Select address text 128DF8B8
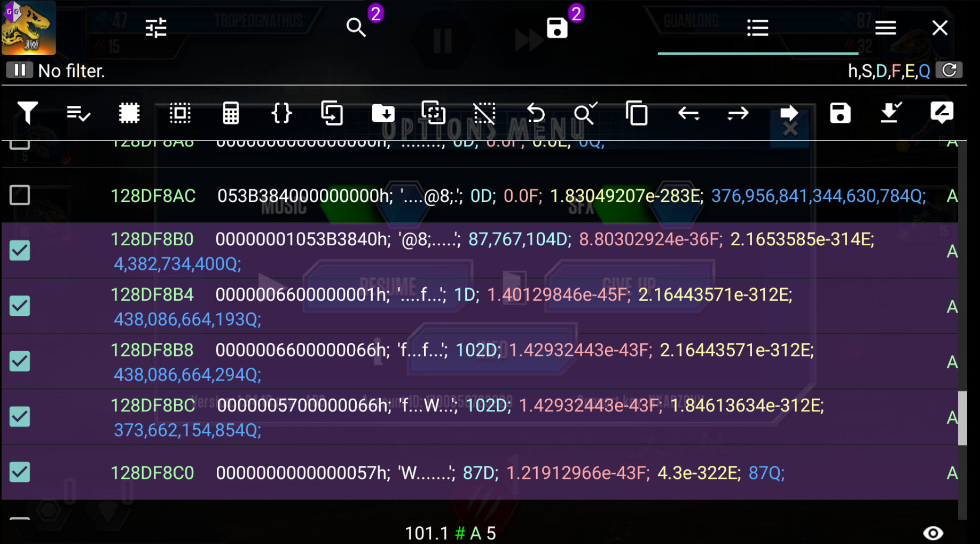The height and width of the screenshot is (544, 980). (152, 350)
